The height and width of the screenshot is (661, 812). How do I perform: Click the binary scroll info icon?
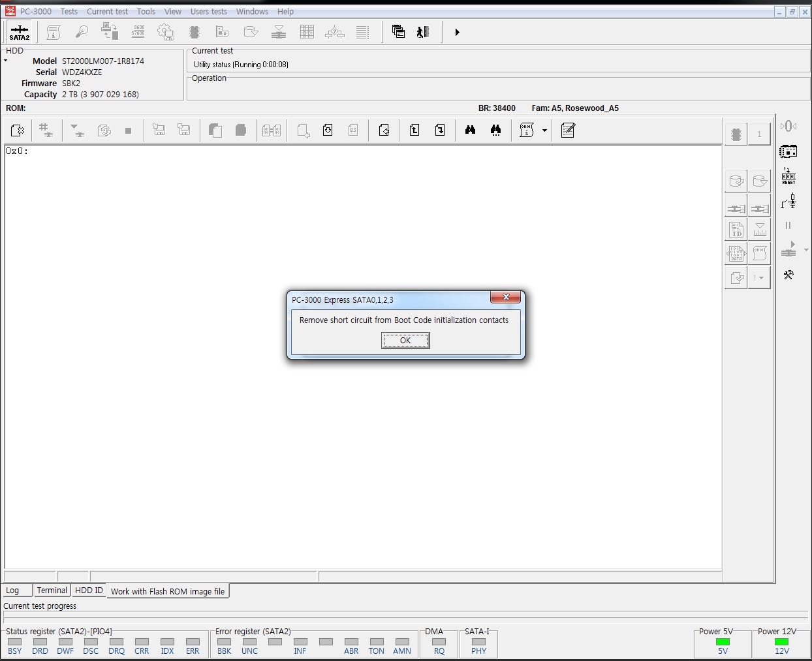tap(527, 131)
